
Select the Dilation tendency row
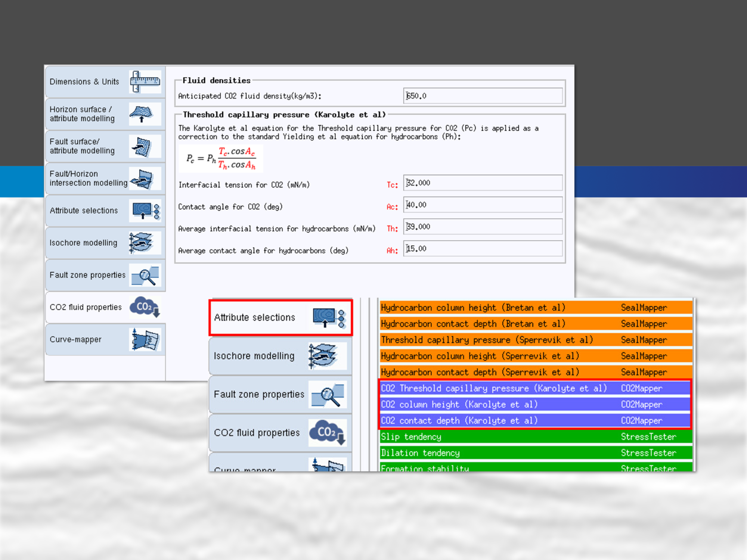(x=536, y=453)
